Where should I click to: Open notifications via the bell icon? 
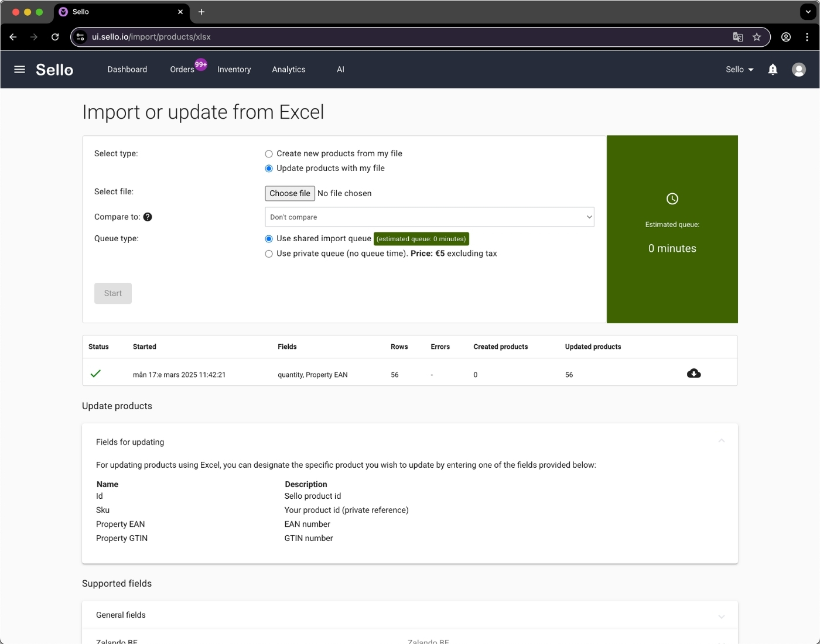coord(773,69)
